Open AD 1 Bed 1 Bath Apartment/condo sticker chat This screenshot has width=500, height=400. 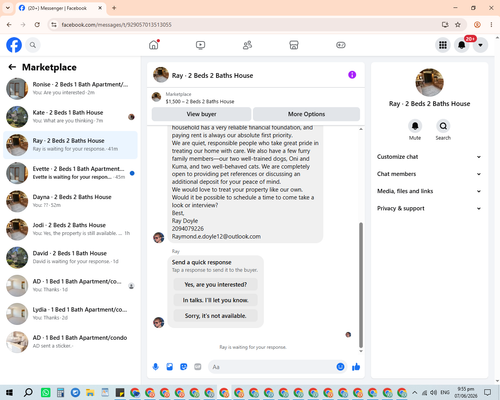tap(70, 342)
